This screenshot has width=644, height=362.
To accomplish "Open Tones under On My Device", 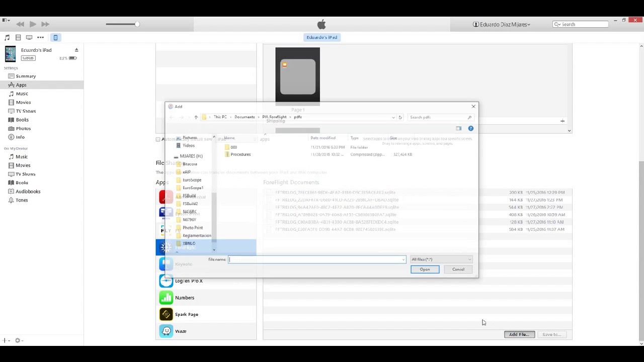I will (x=22, y=200).
